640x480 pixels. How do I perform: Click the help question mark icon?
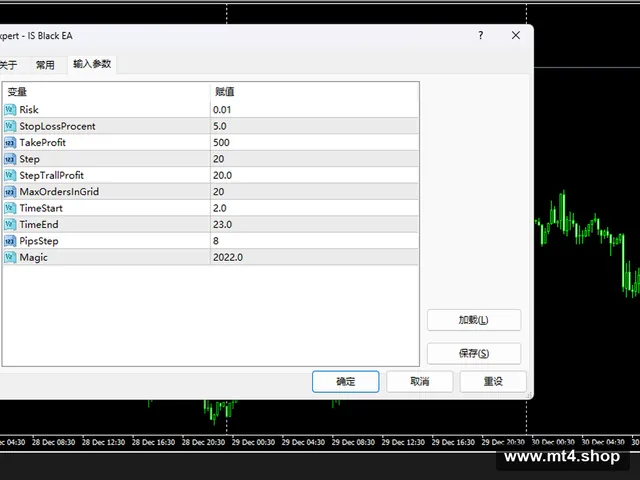[481, 36]
